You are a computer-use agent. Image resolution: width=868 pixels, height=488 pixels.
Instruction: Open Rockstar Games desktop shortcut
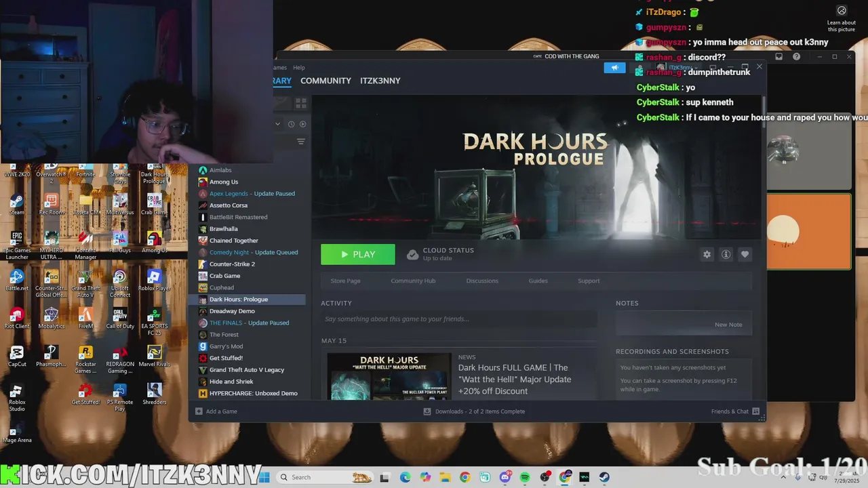click(x=85, y=359)
